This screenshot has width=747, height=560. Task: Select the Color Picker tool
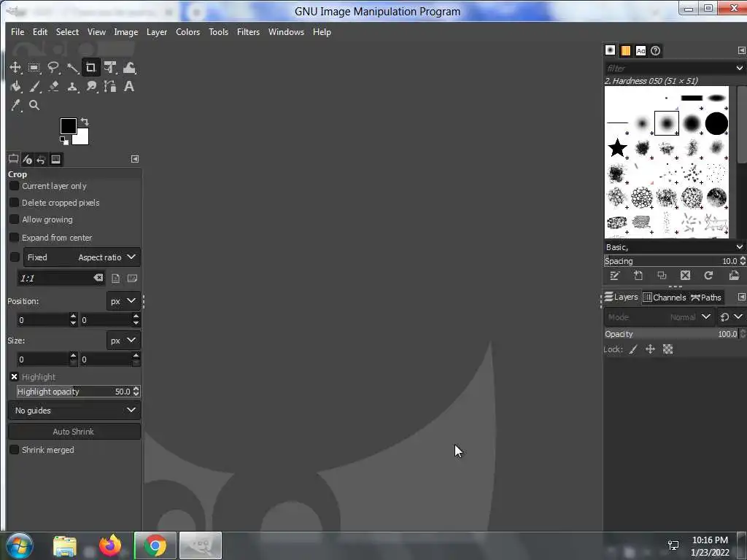tap(15, 105)
